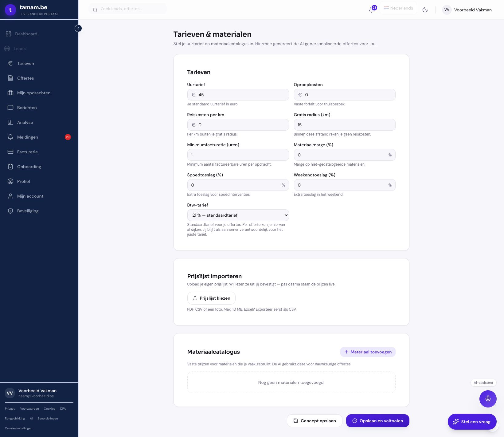Expand the Btw-tarief dropdown
Screen dimensions: 504x437
pos(238,215)
